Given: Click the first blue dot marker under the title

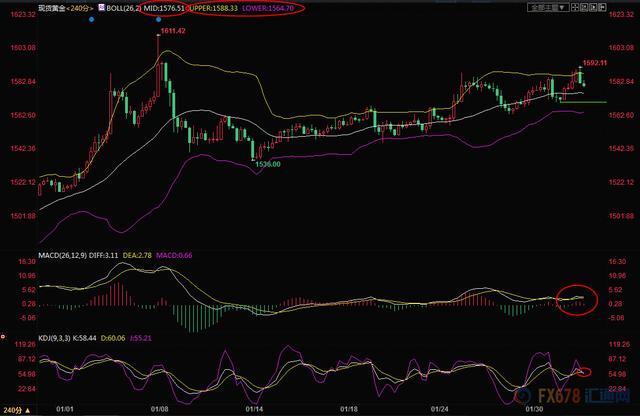Looking at the screenshot, I should pyautogui.click(x=90, y=18).
